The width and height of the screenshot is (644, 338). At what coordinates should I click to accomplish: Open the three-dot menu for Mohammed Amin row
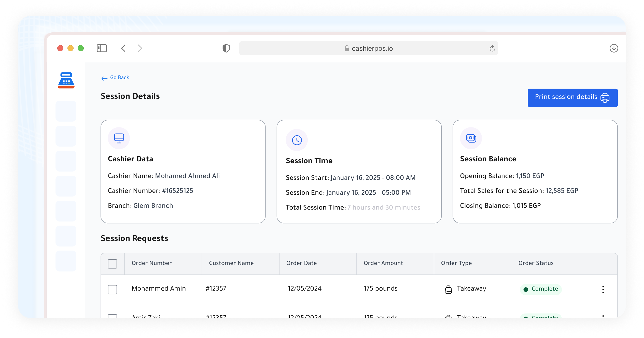point(603,289)
